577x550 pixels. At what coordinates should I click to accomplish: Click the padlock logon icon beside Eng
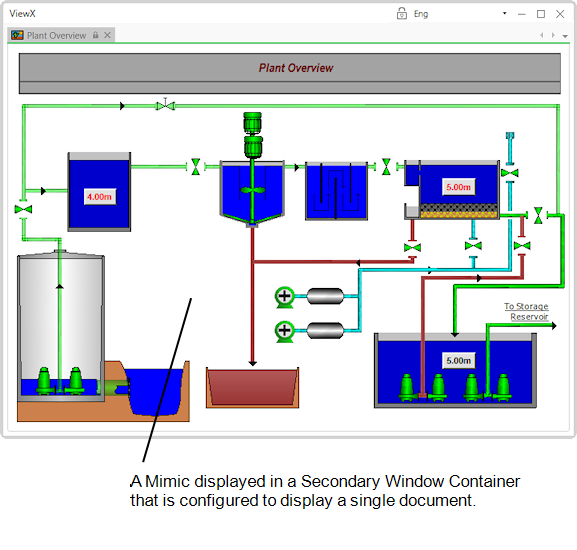(x=401, y=14)
